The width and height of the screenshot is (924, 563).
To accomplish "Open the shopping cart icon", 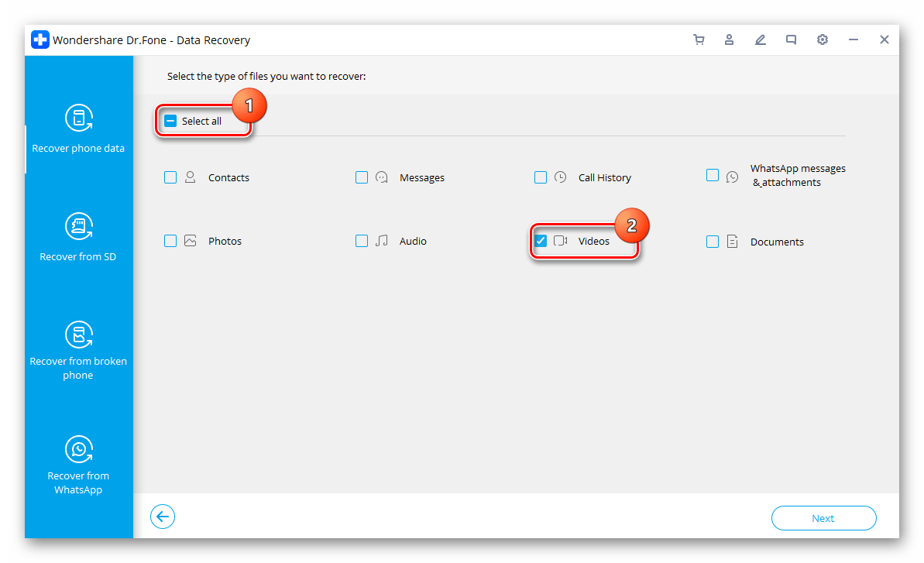I will pos(699,39).
